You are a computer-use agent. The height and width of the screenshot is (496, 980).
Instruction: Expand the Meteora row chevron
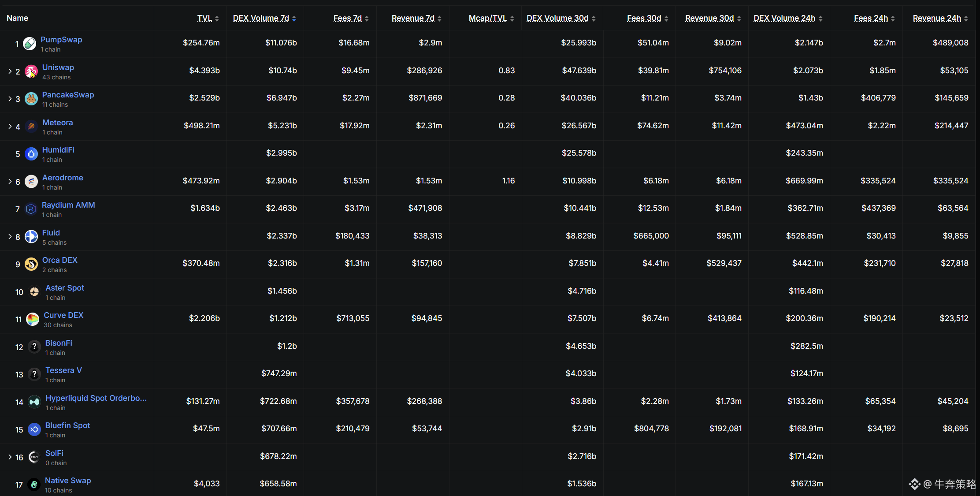click(x=10, y=127)
